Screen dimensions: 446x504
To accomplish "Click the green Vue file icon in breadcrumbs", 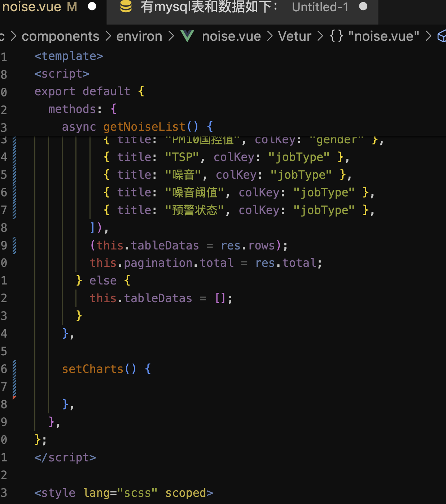I will (x=187, y=36).
